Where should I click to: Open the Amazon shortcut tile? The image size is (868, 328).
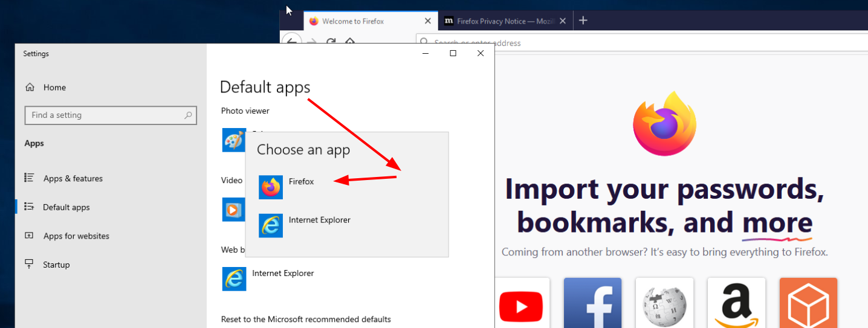pos(736,303)
